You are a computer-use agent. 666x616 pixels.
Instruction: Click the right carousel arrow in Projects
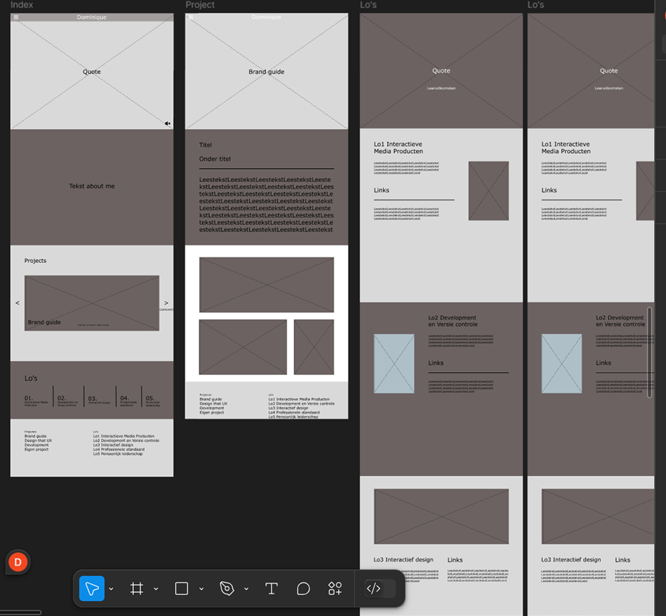[166, 303]
